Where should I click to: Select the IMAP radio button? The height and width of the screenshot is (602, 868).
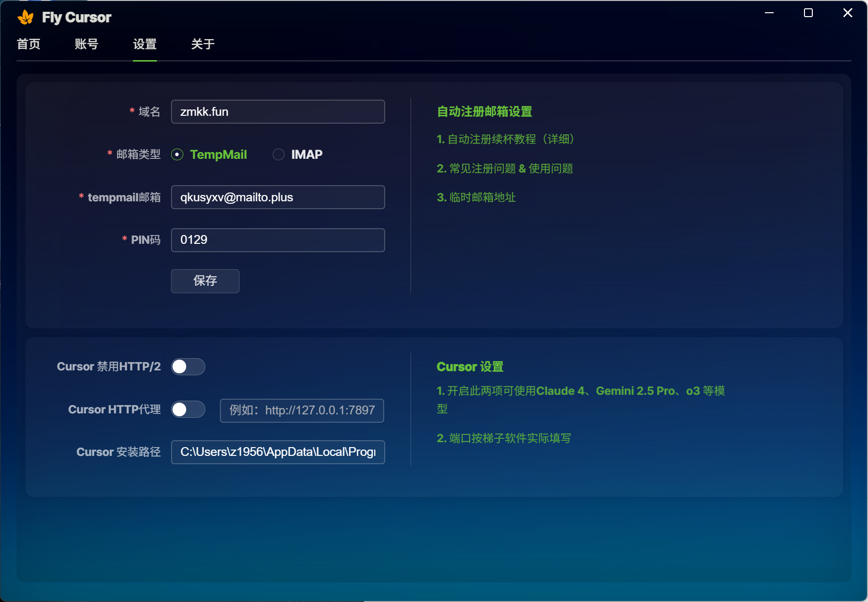click(279, 154)
